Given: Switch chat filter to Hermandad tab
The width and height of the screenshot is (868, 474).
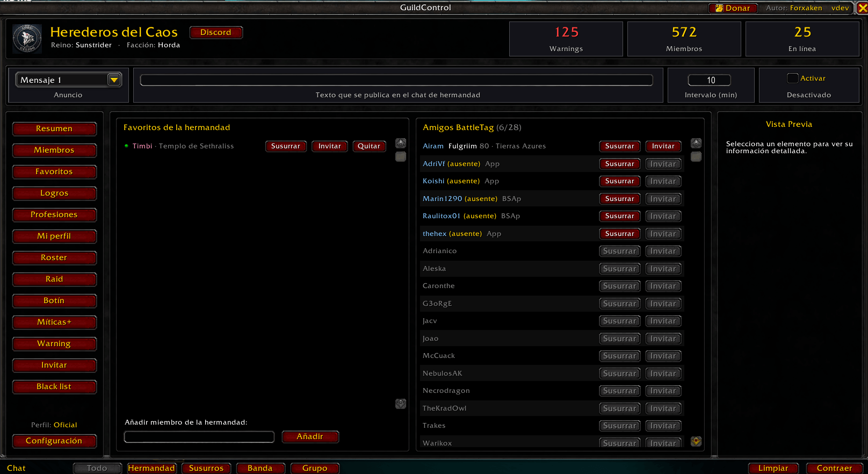Looking at the screenshot, I should click(x=151, y=468).
